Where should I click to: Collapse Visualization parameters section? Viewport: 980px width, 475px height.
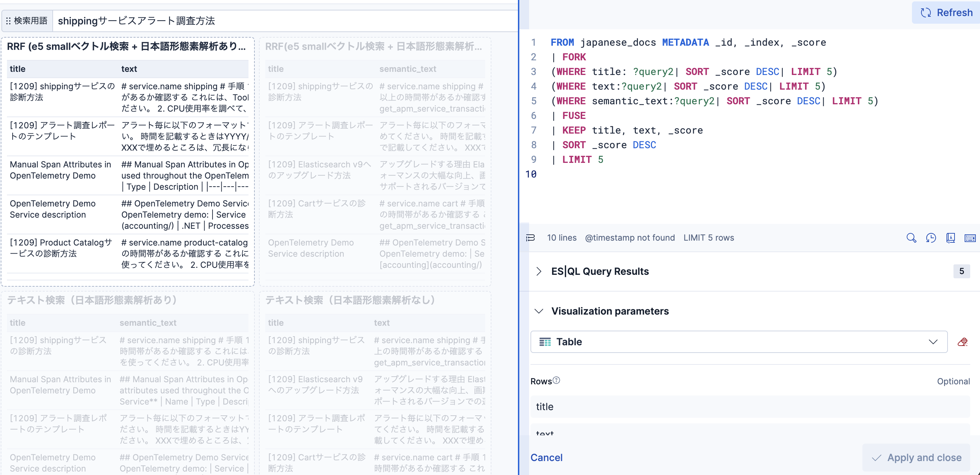point(539,311)
